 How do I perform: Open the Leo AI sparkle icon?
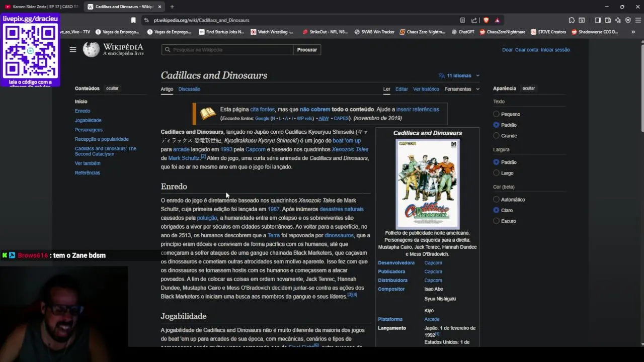(618, 20)
